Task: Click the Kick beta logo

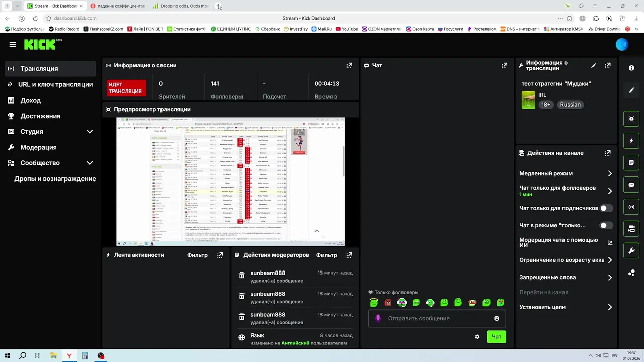Action: tap(43, 44)
